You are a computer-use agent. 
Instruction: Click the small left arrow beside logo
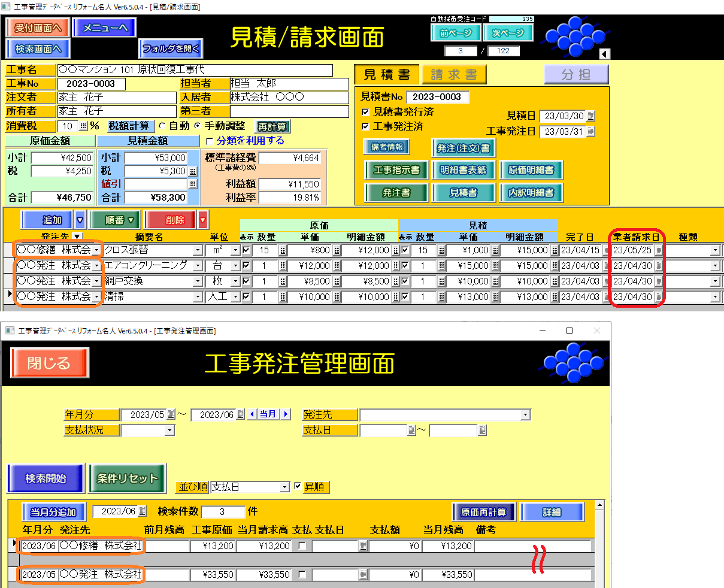click(604, 54)
